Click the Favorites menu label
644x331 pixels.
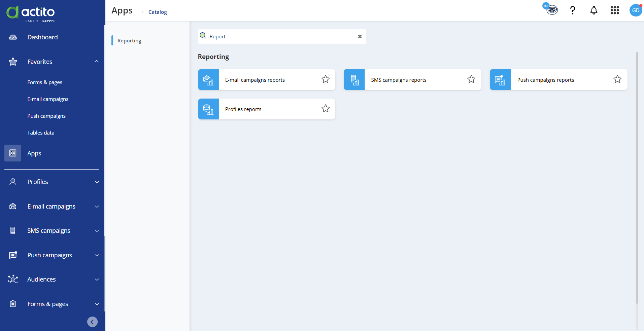click(40, 62)
